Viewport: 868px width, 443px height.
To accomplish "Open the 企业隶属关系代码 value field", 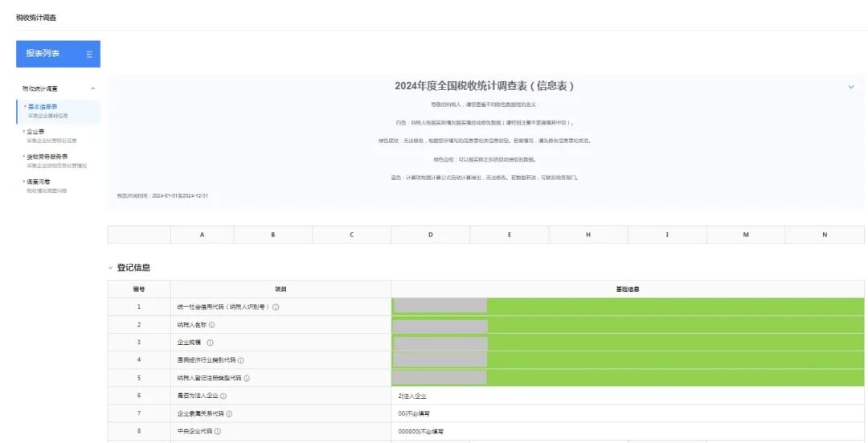I will coord(627,413).
